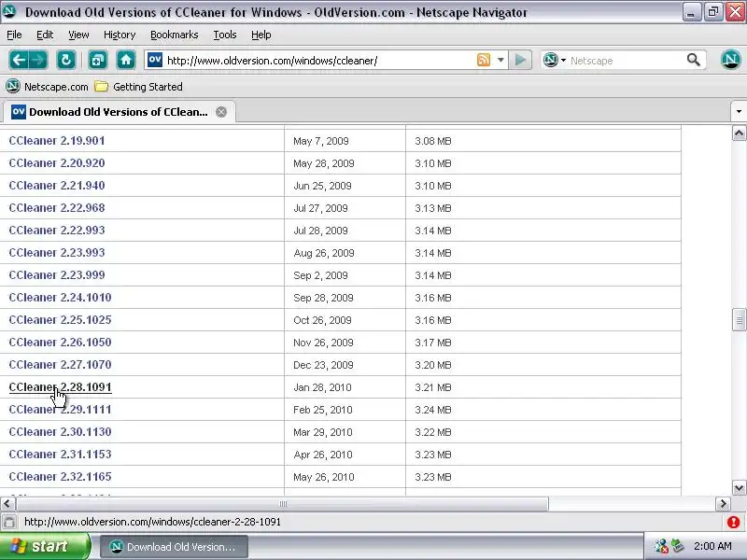Screen dimensions: 747x560
Task: Go forward with the Forward arrow button
Action: click(38, 60)
